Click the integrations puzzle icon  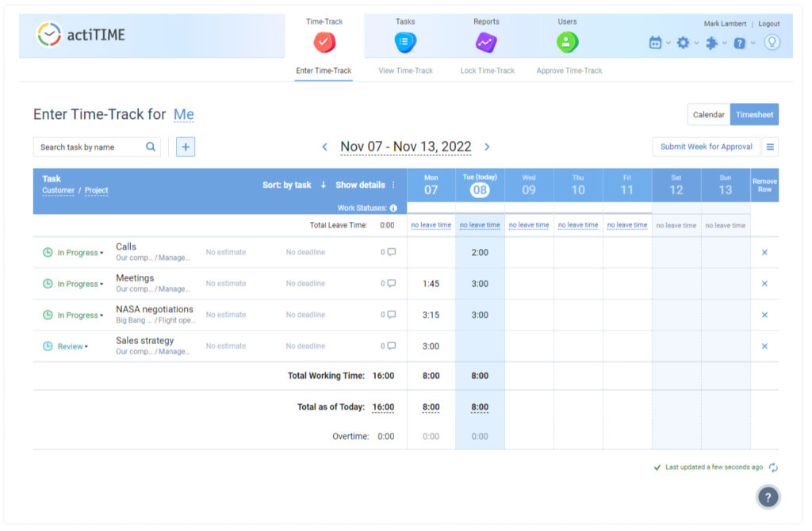712,44
